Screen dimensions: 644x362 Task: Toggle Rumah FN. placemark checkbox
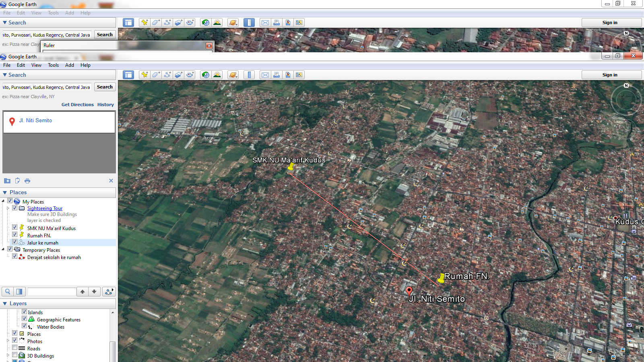tap(14, 234)
